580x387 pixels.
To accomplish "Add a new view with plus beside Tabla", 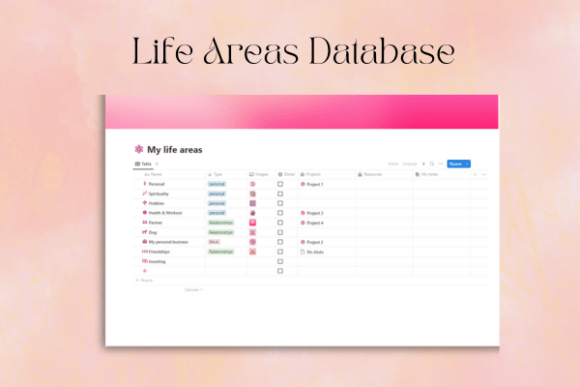I will pos(157,164).
